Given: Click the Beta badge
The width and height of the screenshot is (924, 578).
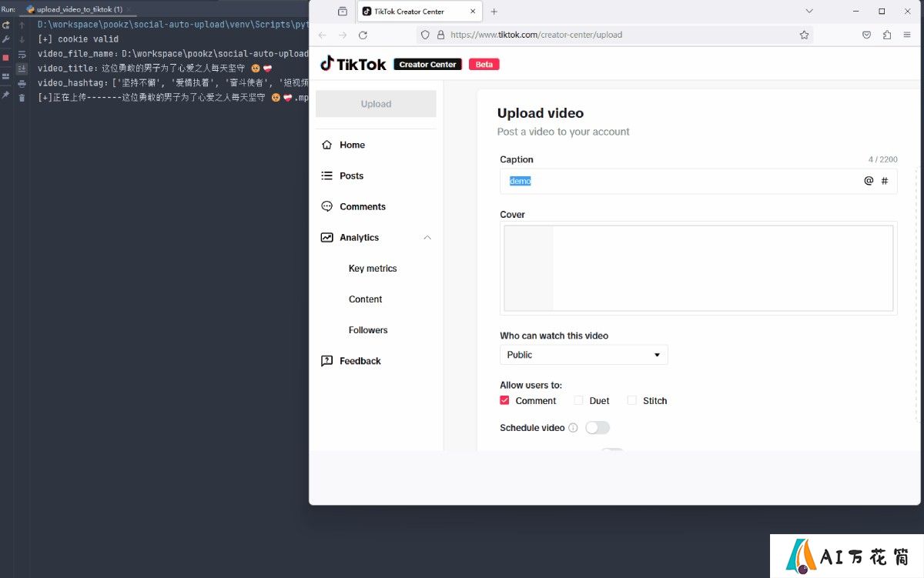Looking at the screenshot, I should tap(484, 65).
